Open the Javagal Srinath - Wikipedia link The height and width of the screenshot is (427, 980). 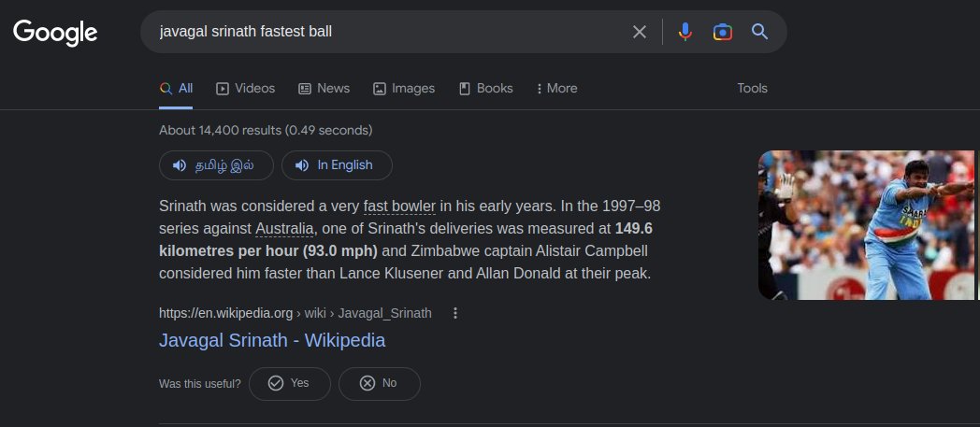(x=272, y=340)
